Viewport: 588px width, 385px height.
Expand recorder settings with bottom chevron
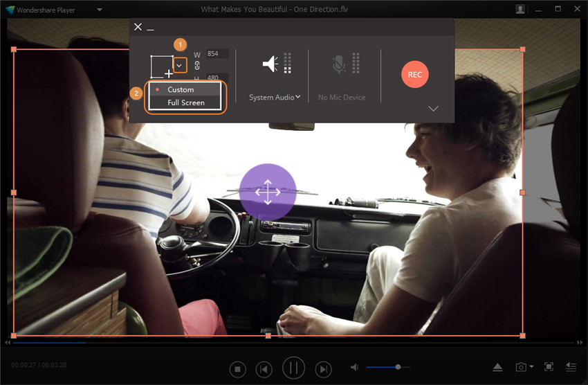coord(433,109)
